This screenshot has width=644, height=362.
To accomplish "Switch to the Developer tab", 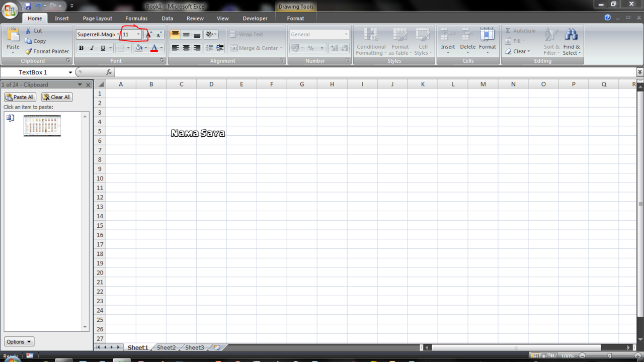I will coord(255,18).
